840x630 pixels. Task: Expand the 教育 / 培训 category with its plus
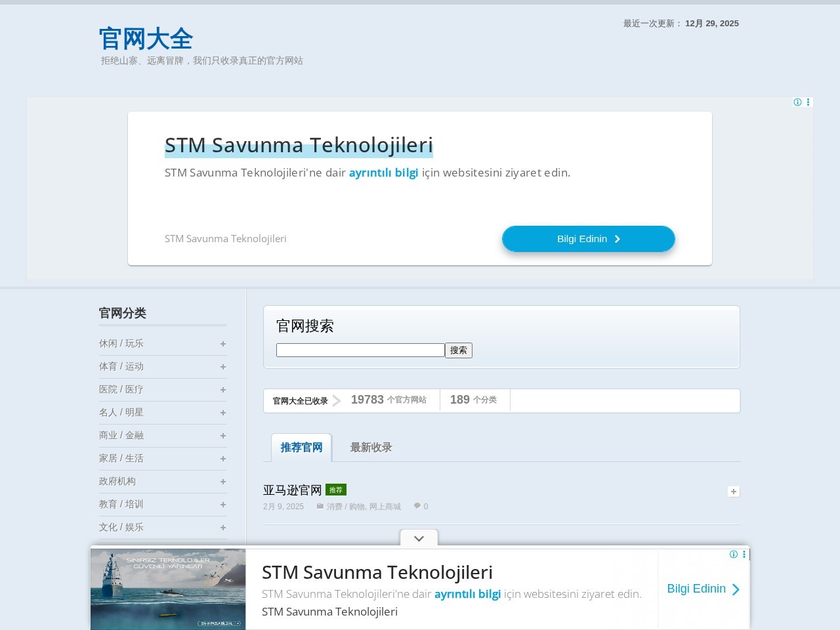(223, 505)
